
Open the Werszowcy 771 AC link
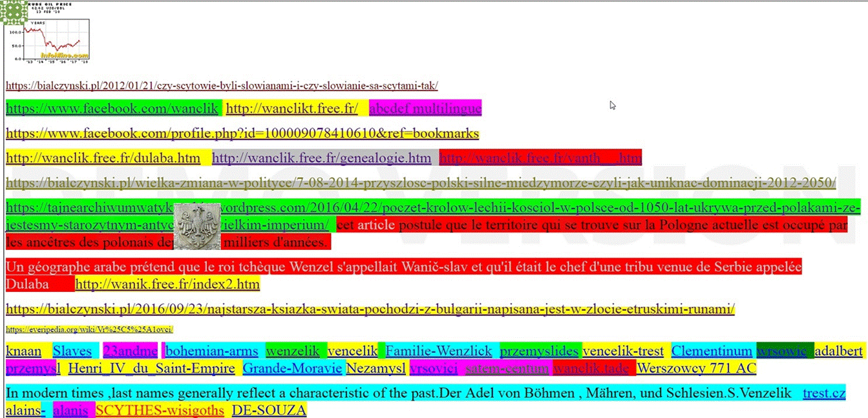(697, 370)
